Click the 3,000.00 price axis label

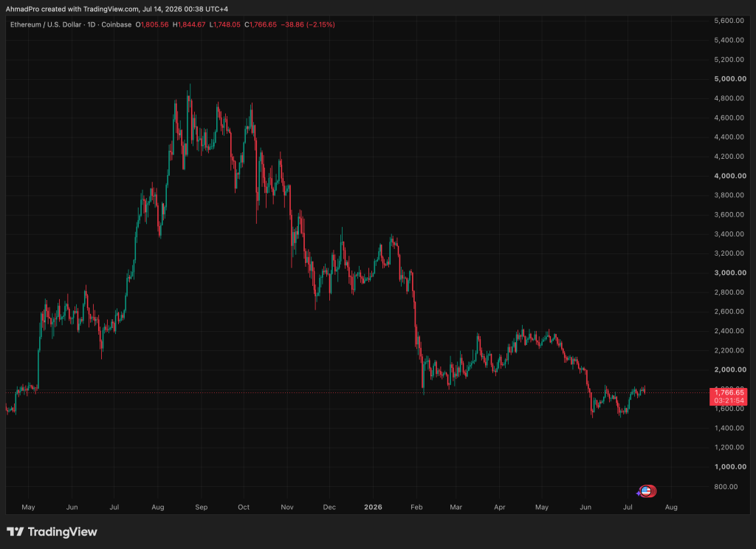(730, 273)
